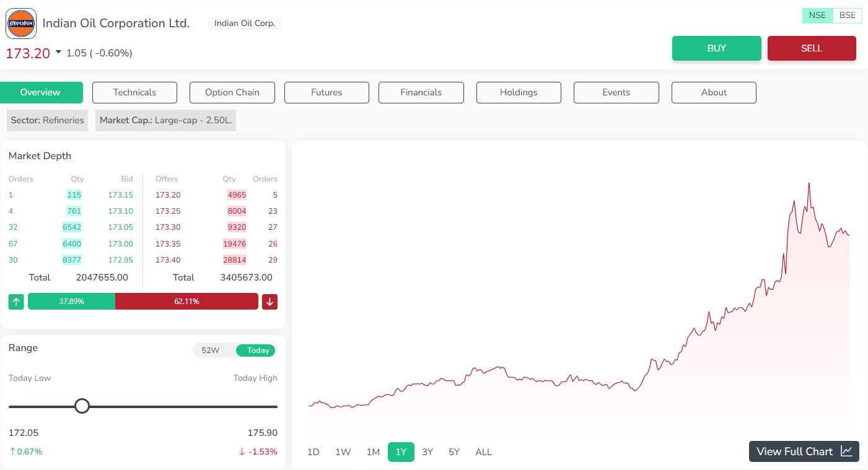The image size is (868, 470).
Task: Click today's high value 175.90
Action: [x=262, y=433]
